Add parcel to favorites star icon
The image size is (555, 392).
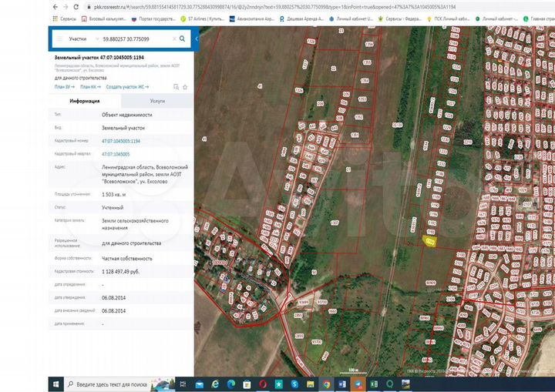(x=186, y=87)
